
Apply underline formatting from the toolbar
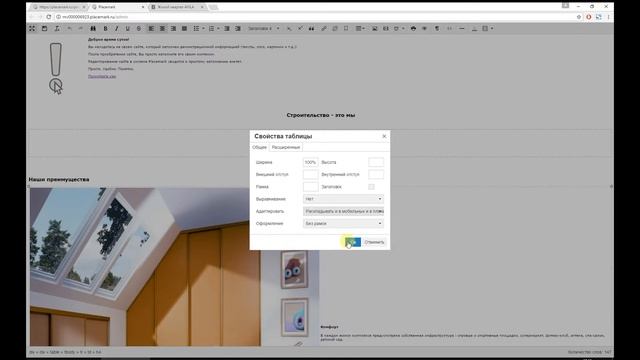tap(127, 29)
